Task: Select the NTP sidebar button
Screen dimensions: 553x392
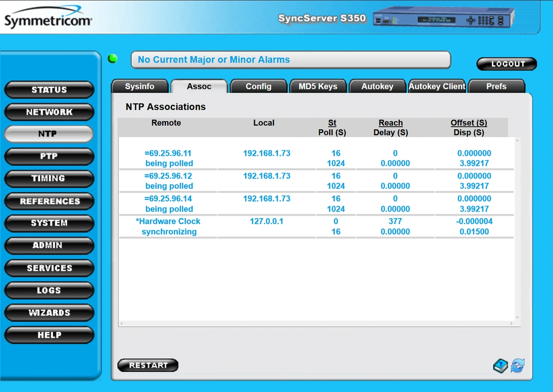Action: (x=48, y=134)
